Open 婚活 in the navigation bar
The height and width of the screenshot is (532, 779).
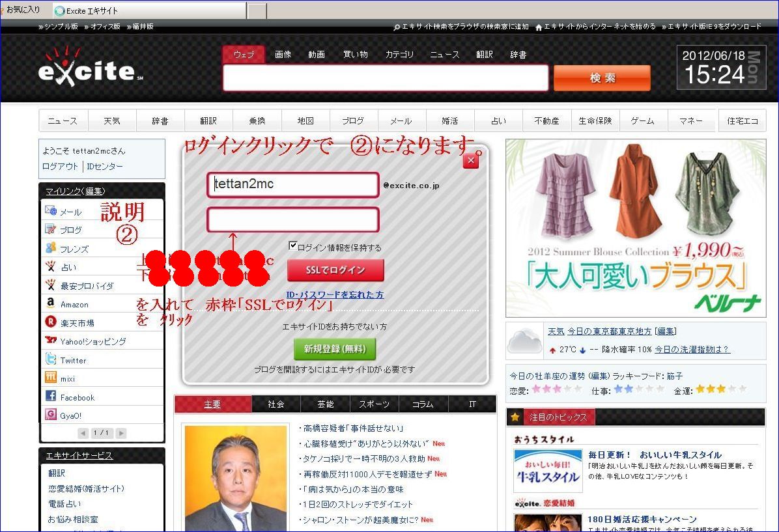click(x=450, y=120)
